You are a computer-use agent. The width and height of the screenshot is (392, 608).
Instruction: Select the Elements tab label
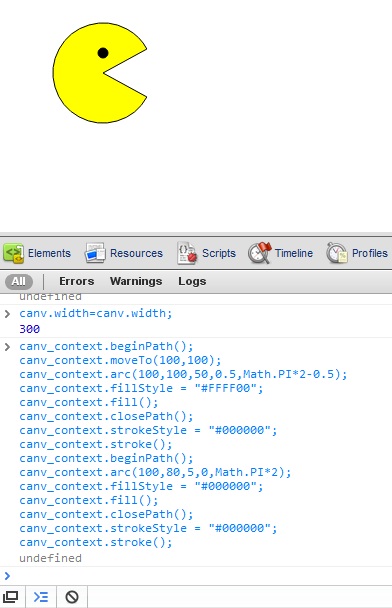pyautogui.click(x=49, y=253)
